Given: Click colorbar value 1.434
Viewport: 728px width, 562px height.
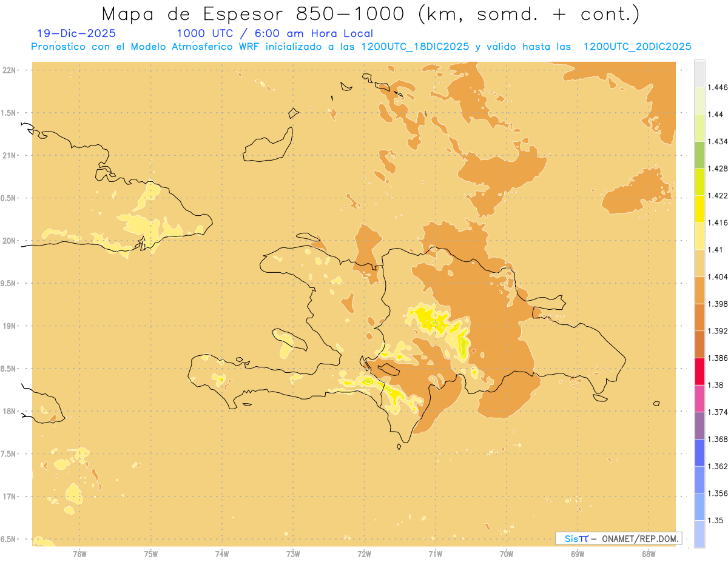Looking at the screenshot, I should tap(718, 141).
